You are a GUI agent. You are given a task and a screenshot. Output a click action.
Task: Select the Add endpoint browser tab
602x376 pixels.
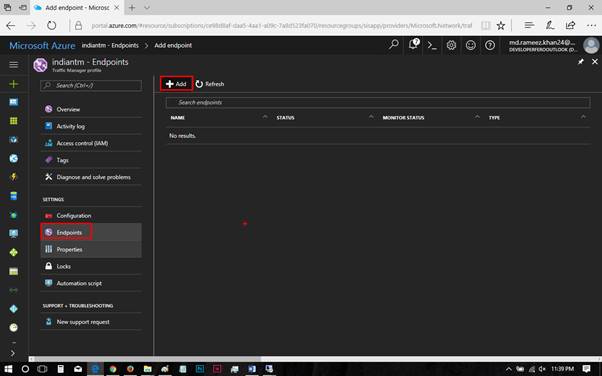point(76,8)
